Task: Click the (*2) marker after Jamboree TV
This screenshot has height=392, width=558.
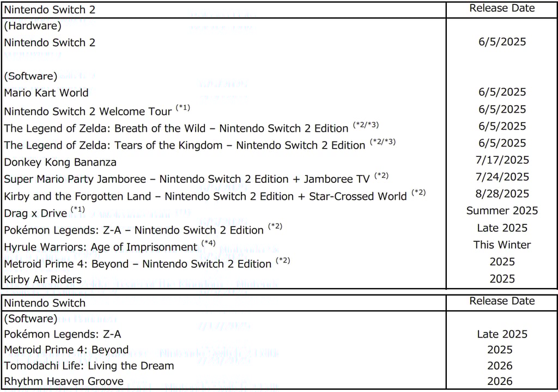Action: pos(381,175)
